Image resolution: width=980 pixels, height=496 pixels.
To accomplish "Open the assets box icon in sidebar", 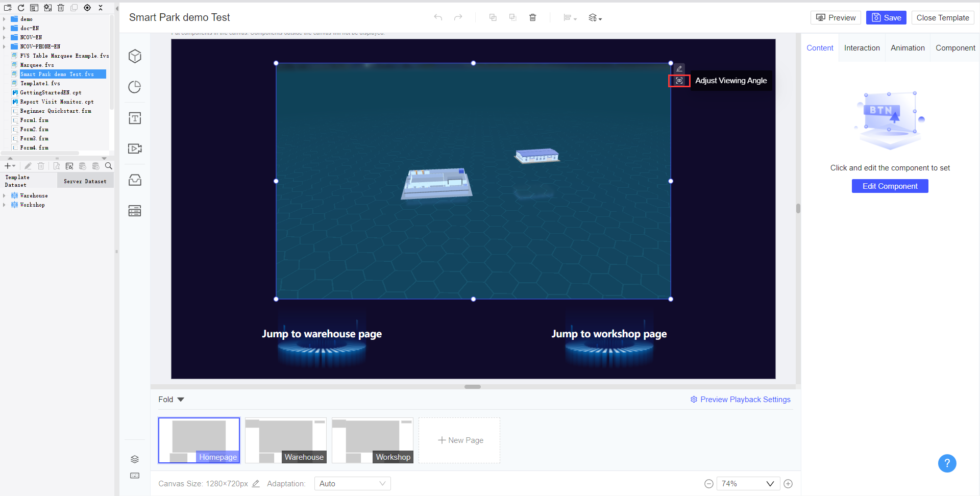I will [135, 180].
